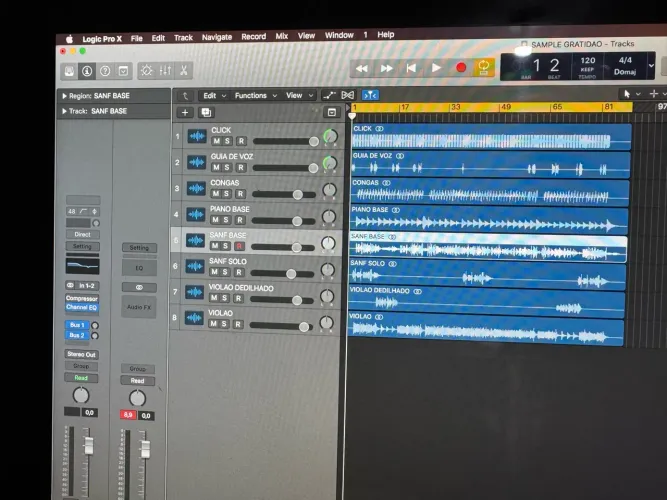
Task: Expand the Region: SANF BASE disclosure triangle
Action: pyautogui.click(x=65, y=96)
